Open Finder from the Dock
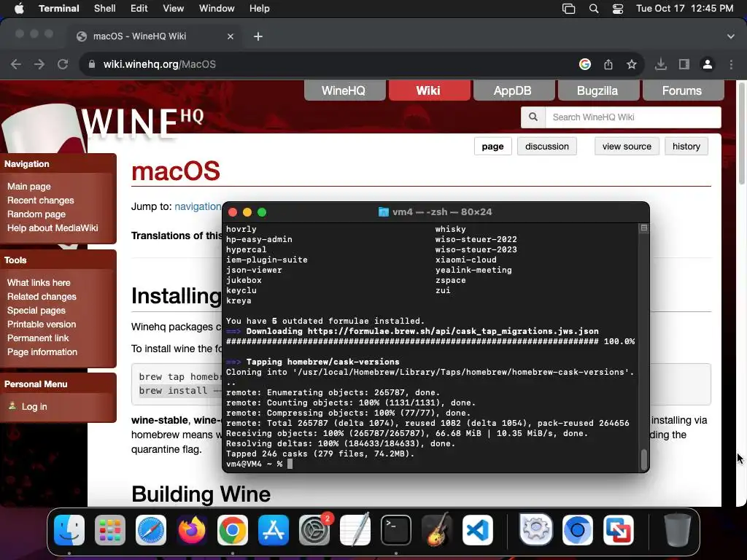The width and height of the screenshot is (747, 560). 69,530
